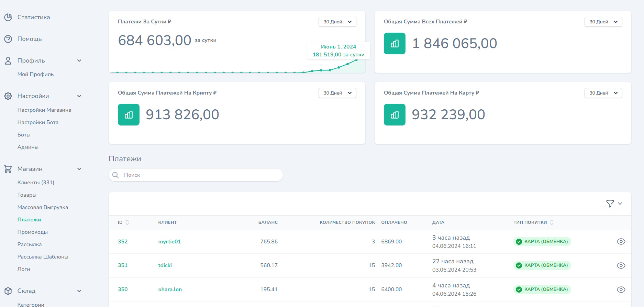Open payment ID 350 link

coord(123,289)
